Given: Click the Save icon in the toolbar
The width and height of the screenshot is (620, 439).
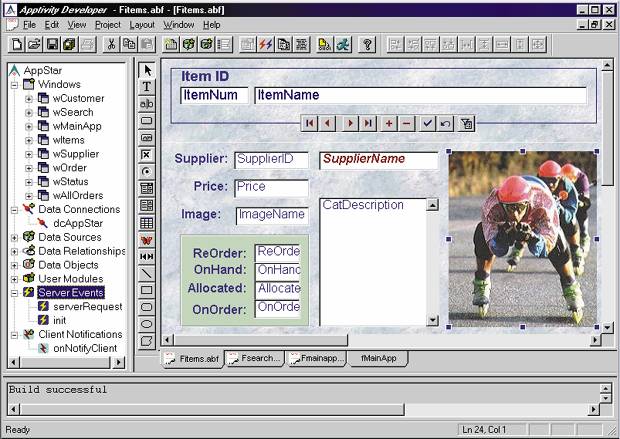Looking at the screenshot, I should coord(52,44).
